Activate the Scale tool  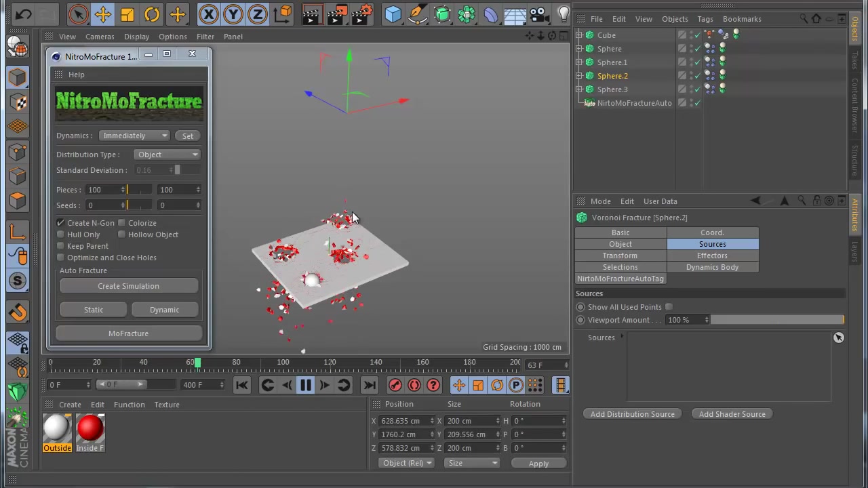point(127,14)
